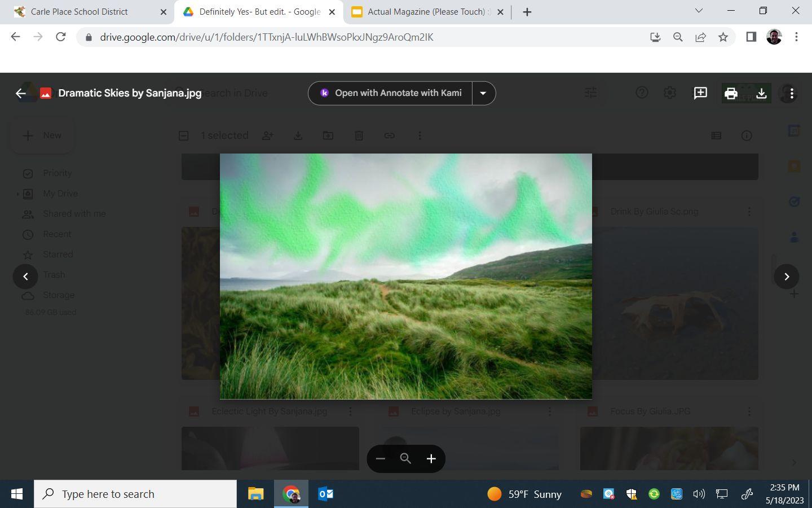Expand the Open with dropdown arrow

click(483, 93)
